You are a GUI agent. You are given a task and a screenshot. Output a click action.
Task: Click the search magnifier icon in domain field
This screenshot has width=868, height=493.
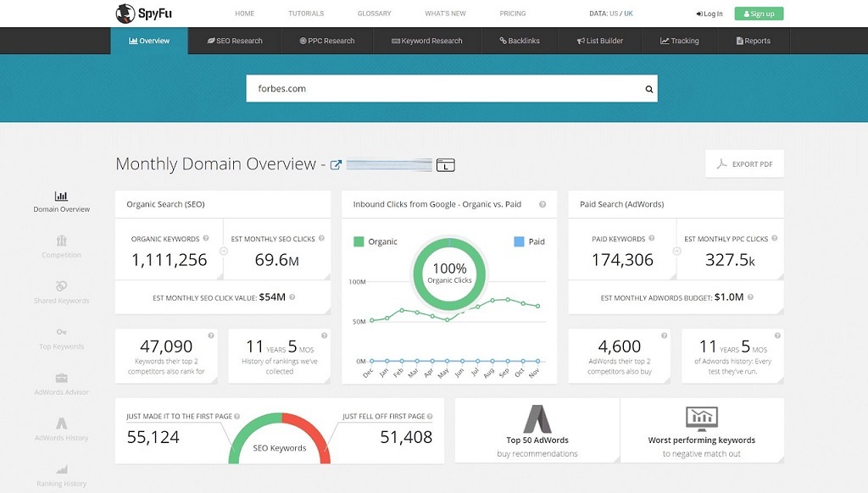648,89
